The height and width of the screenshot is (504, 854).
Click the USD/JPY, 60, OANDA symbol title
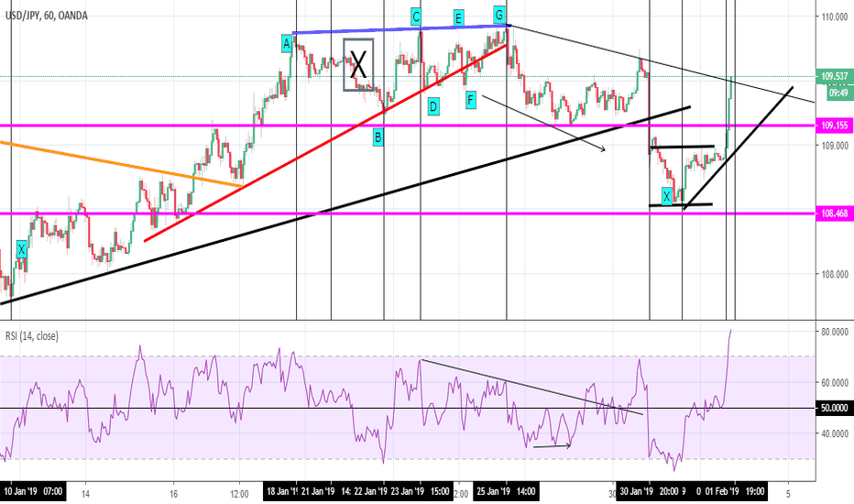tap(47, 16)
